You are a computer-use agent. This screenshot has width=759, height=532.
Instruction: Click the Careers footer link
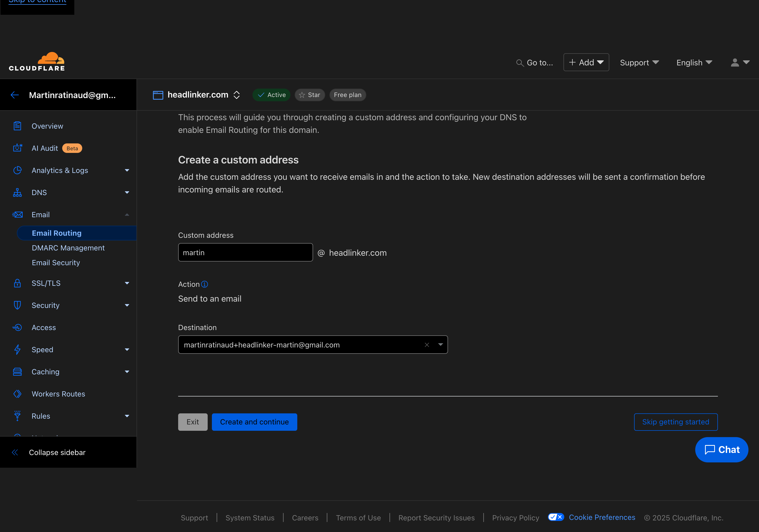pos(305,518)
